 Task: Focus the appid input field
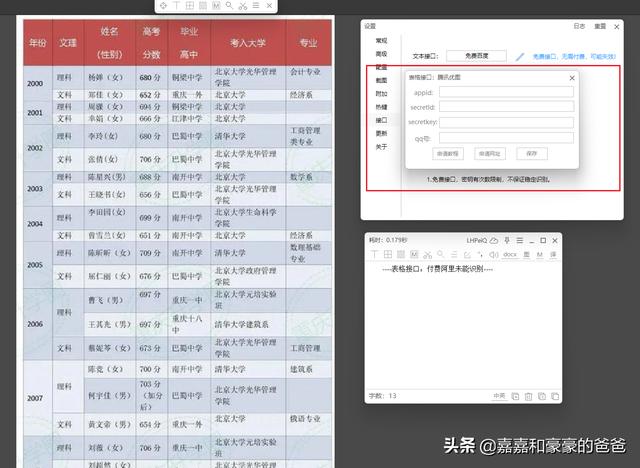[506, 92]
